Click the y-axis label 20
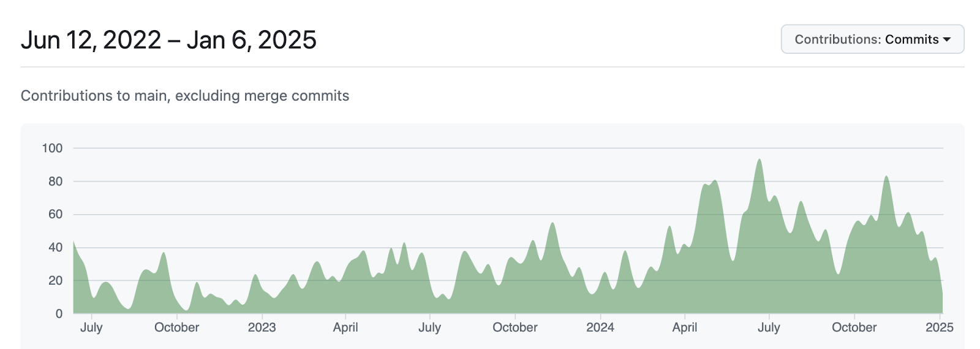Screen dimensions: 980x349 click(x=55, y=280)
